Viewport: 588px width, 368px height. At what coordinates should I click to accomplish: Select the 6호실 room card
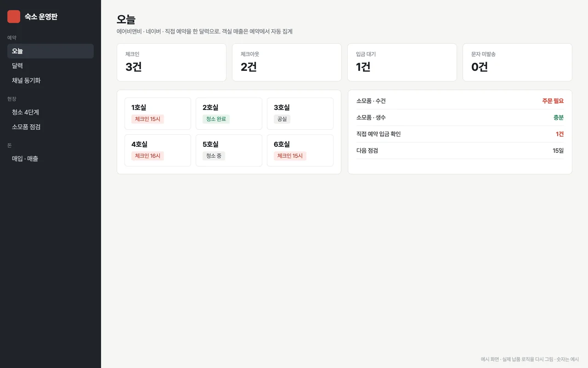click(300, 150)
